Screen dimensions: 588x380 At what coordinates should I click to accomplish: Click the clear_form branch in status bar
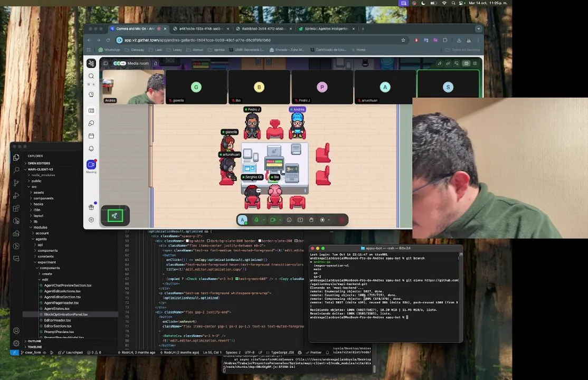click(x=31, y=353)
